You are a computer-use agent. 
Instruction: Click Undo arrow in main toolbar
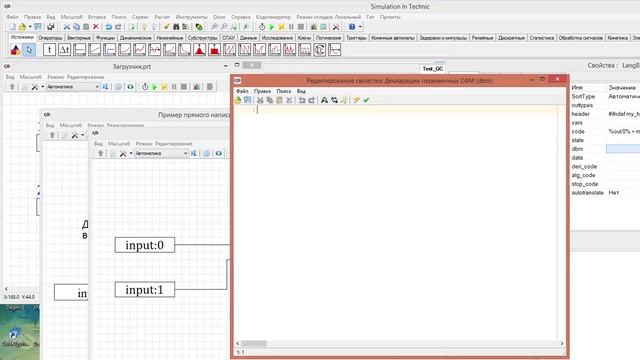pos(109,27)
